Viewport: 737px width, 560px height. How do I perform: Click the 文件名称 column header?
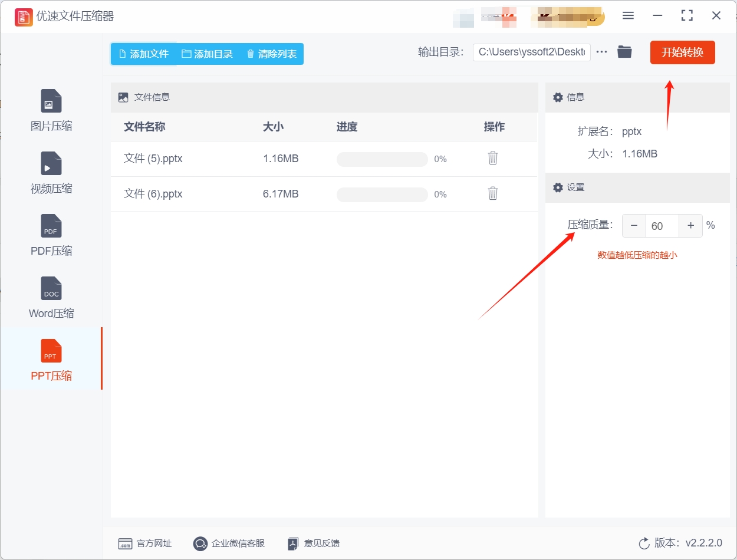(144, 127)
